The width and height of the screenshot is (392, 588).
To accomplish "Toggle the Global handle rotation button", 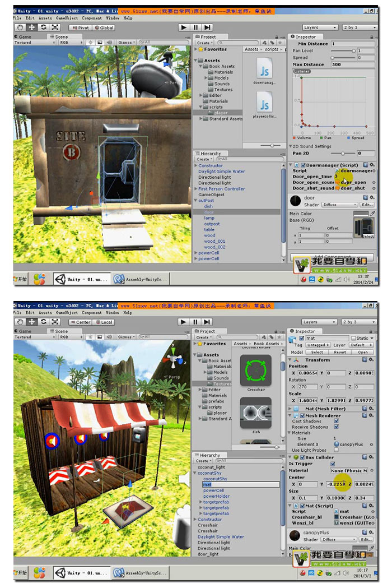I will (104, 28).
